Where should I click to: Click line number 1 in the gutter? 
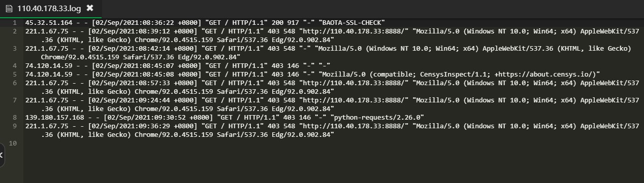(14, 23)
